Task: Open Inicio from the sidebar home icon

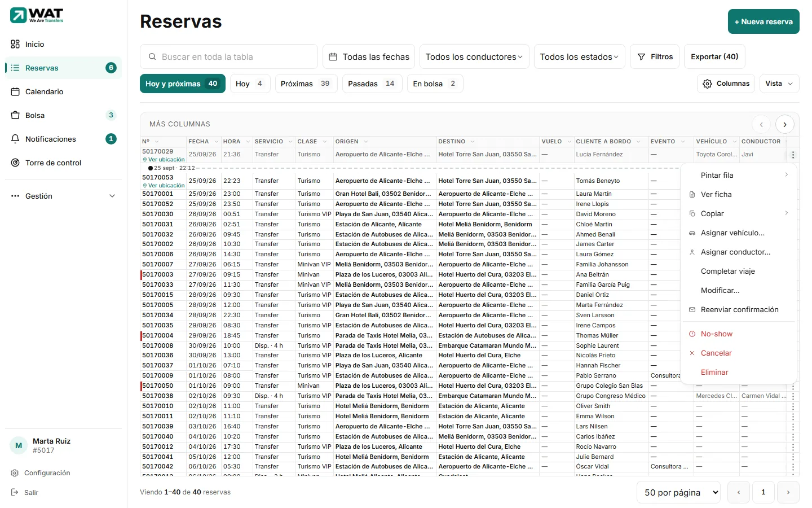Action: point(15,44)
